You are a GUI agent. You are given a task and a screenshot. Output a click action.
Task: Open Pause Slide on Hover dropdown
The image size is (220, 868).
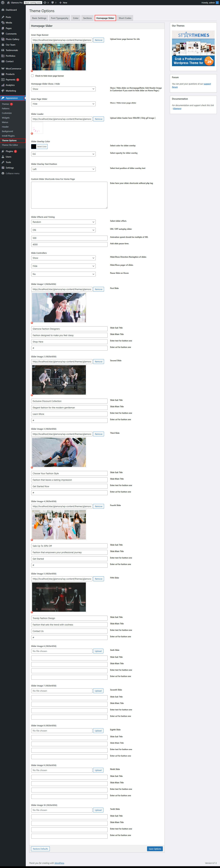[x=63, y=274]
